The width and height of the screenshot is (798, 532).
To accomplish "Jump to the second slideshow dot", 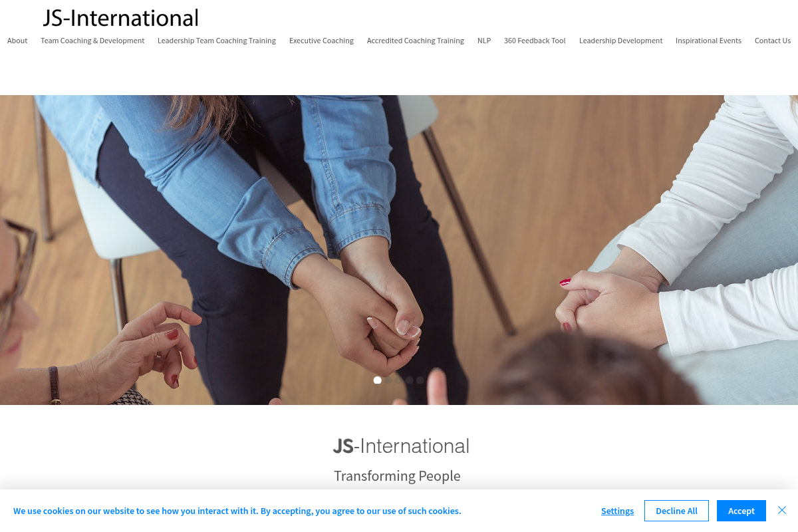I will click(388, 380).
